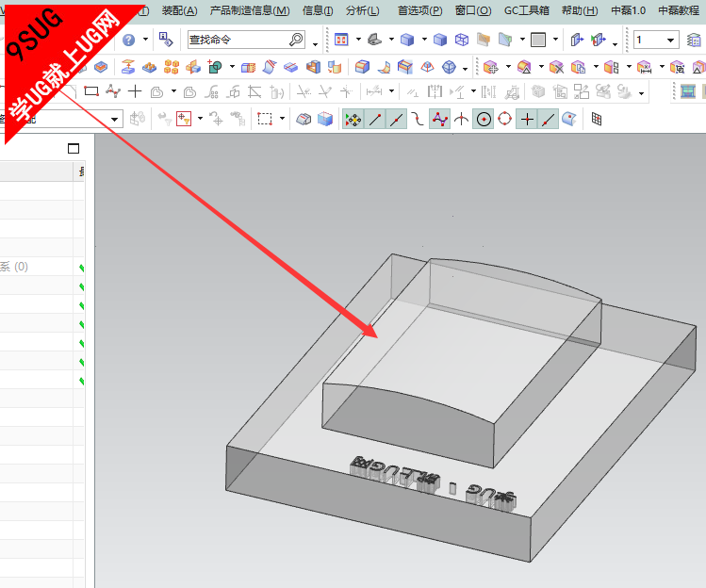The height and width of the screenshot is (588, 706).
Task: Toggle Quadrant Point snap
Action: coord(504,120)
